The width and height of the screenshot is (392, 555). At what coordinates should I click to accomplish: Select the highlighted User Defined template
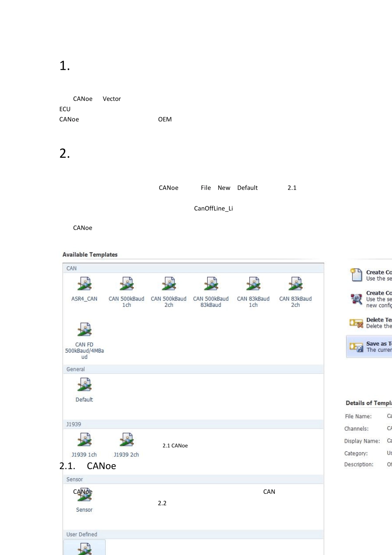85,548
